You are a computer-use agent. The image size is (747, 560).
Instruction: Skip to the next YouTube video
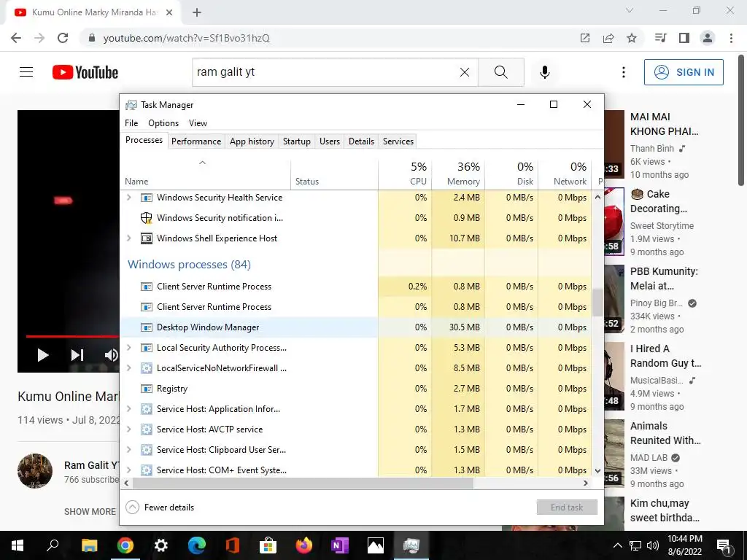(x=77, y=355)
